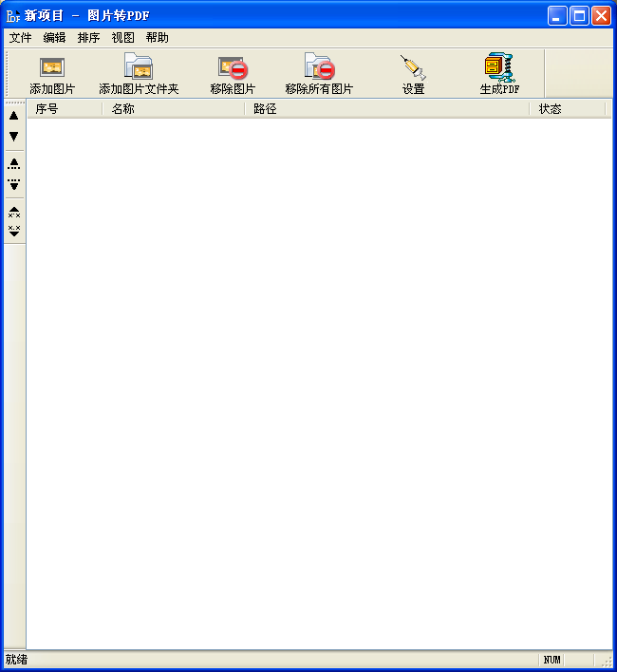Open the 文件 menu

pyautogui.click(x=21, y=38)
